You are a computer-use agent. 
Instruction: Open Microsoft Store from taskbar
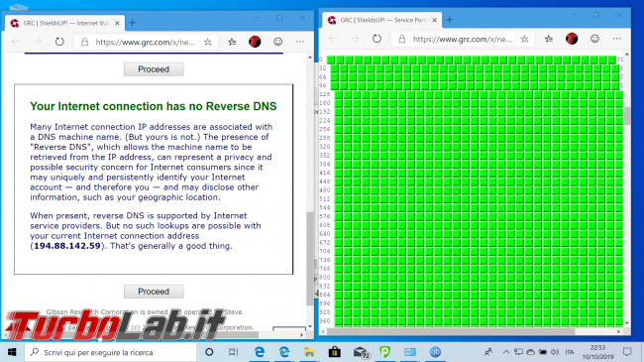pos(334,352)
